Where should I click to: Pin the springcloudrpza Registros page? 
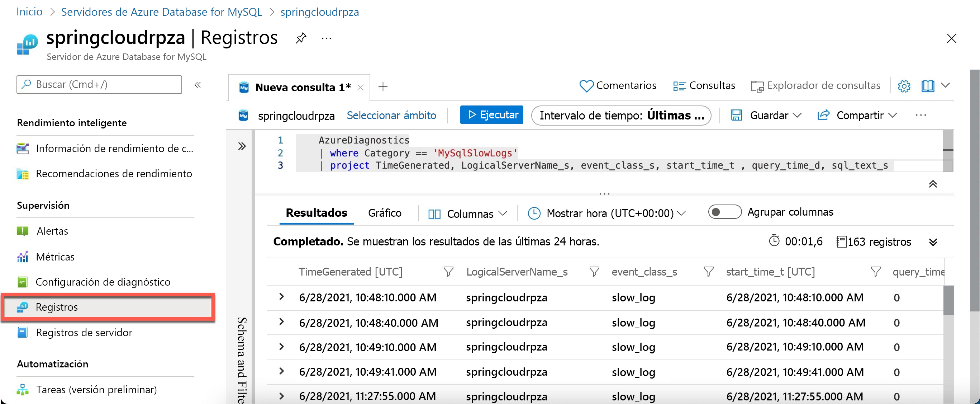tap(300, 38)
